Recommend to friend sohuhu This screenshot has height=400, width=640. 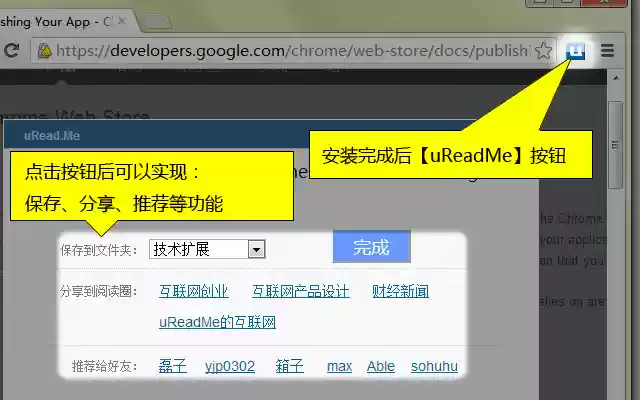click(434, 366)
